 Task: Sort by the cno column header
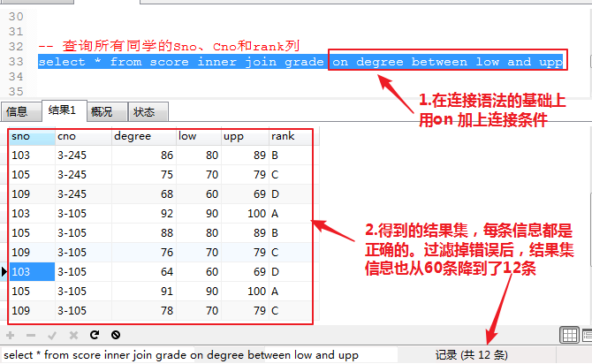[x=83, y=136]
